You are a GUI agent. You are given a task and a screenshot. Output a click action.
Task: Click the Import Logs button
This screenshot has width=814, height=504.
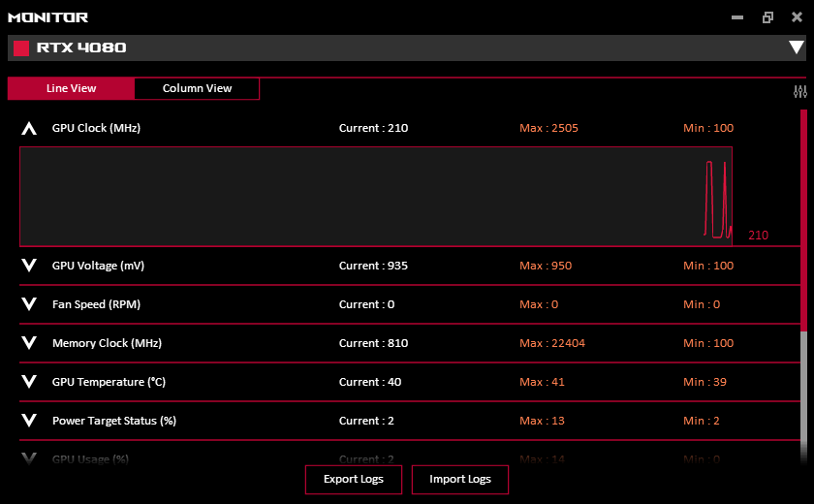click(460, 479)
